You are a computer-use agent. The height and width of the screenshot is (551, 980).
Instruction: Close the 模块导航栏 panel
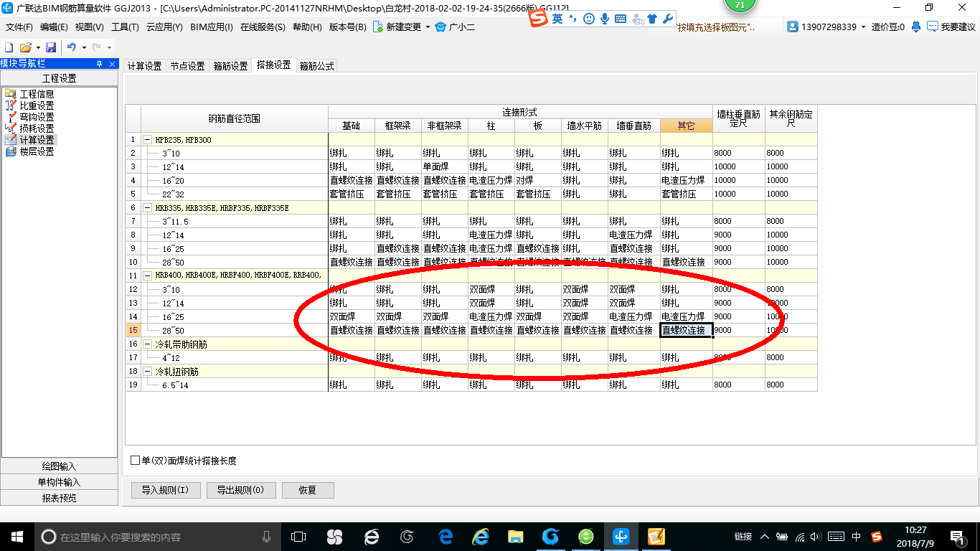click(x=113, y=64)
